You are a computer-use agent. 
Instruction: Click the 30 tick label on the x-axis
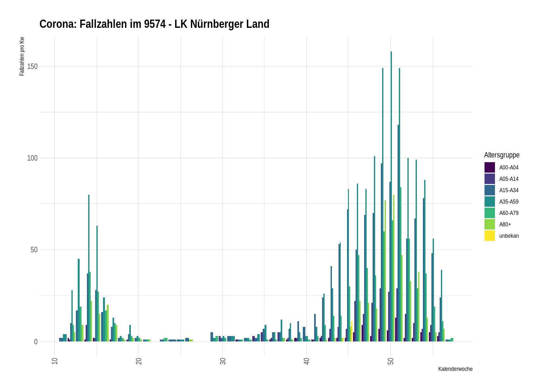[223, 361]
